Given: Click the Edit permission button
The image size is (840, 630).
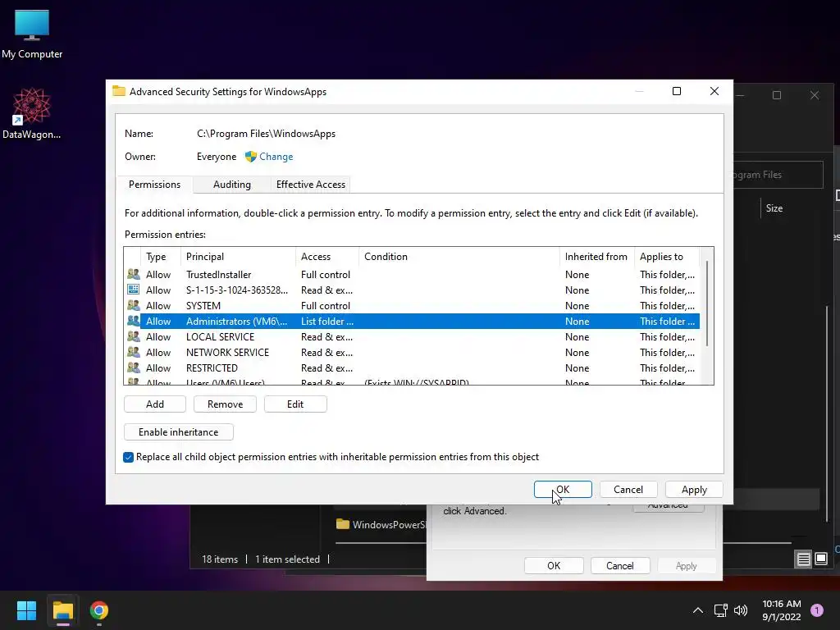Looking at the screenshot, I should (295, 404).
